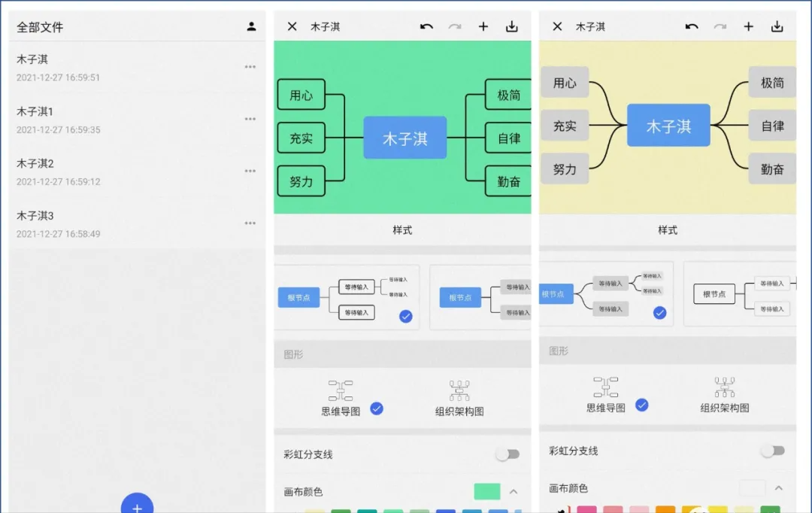
Task: Redo in the yellow-canvas editor
Action: [720, 26]
